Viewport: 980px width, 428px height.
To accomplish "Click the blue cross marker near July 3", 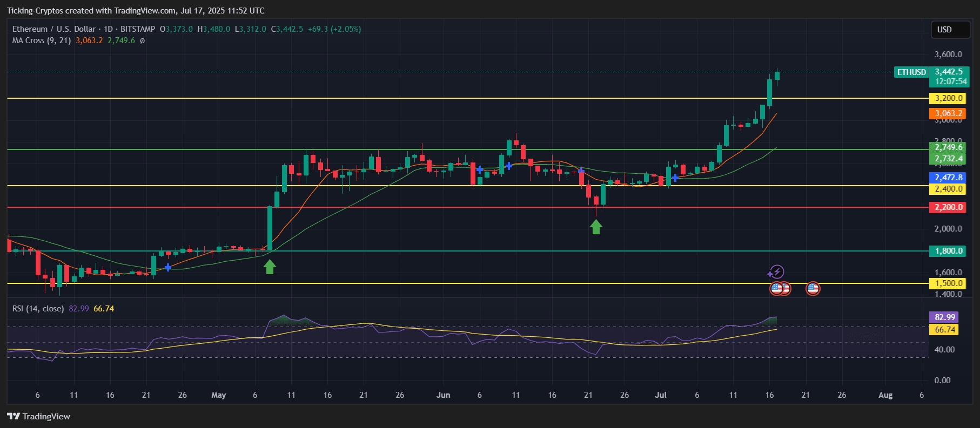I will pos(675,178).
